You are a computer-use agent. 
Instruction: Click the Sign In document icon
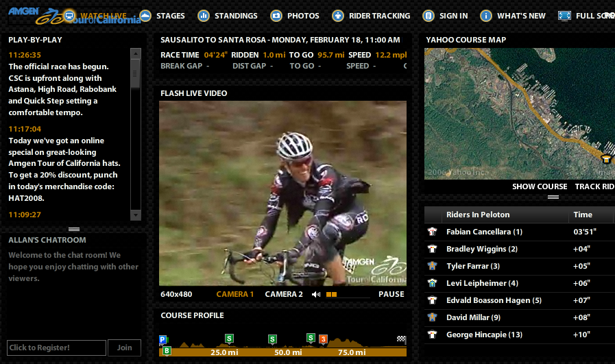429,16
